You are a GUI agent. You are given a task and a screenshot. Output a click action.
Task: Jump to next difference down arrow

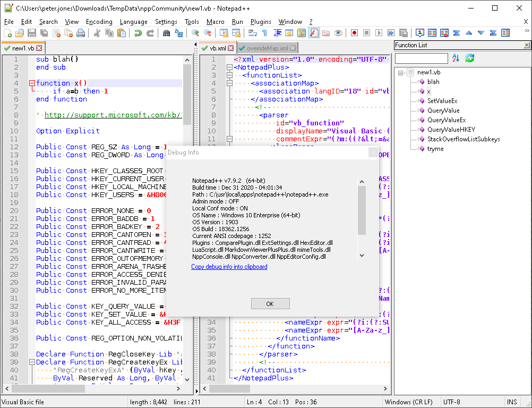pyautogui.click(x=481, y=33)
